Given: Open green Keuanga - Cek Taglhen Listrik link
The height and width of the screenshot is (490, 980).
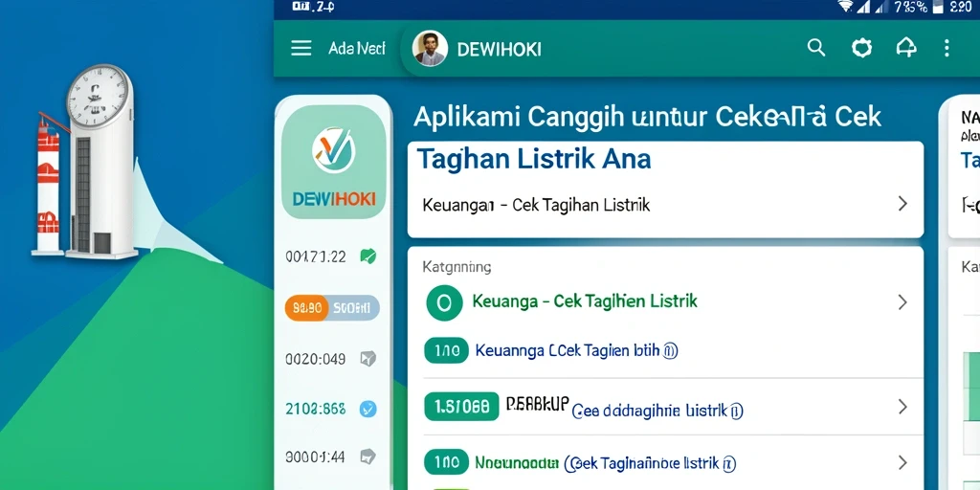Looking at the screenshot, I should click(585, 301).
